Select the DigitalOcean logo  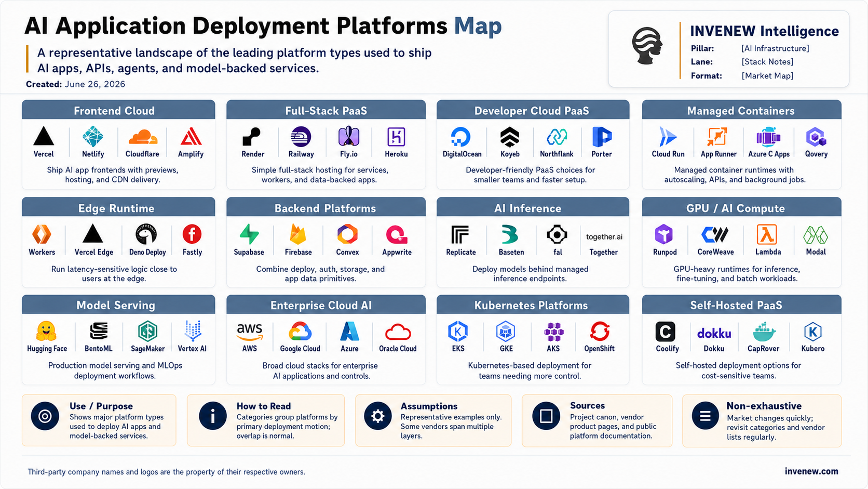[460, 137]
